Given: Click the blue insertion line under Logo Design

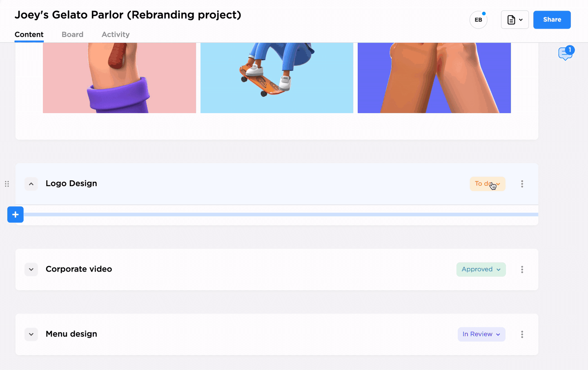Looking at the screenshot, I should [281, 214].
